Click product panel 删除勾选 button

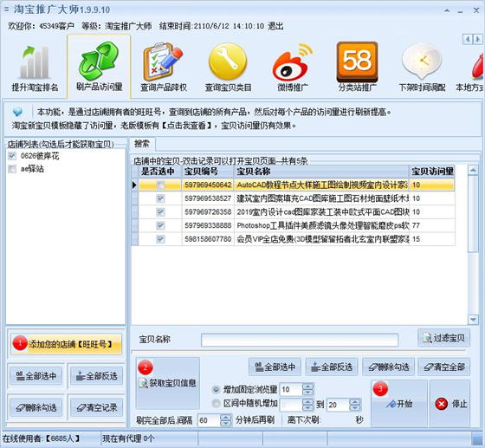[x=389, y=367]
